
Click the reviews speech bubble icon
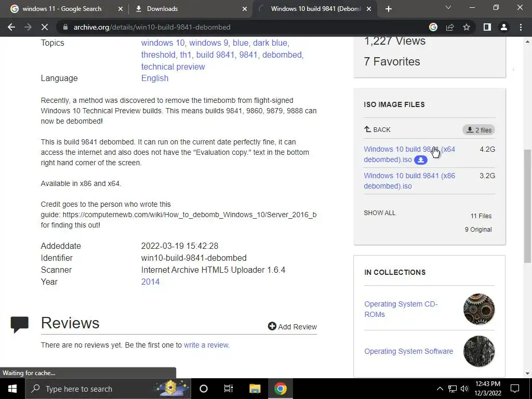tap(20, 324)
